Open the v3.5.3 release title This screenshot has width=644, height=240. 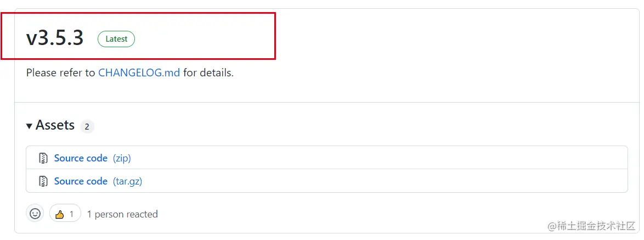tap(55, 38)
